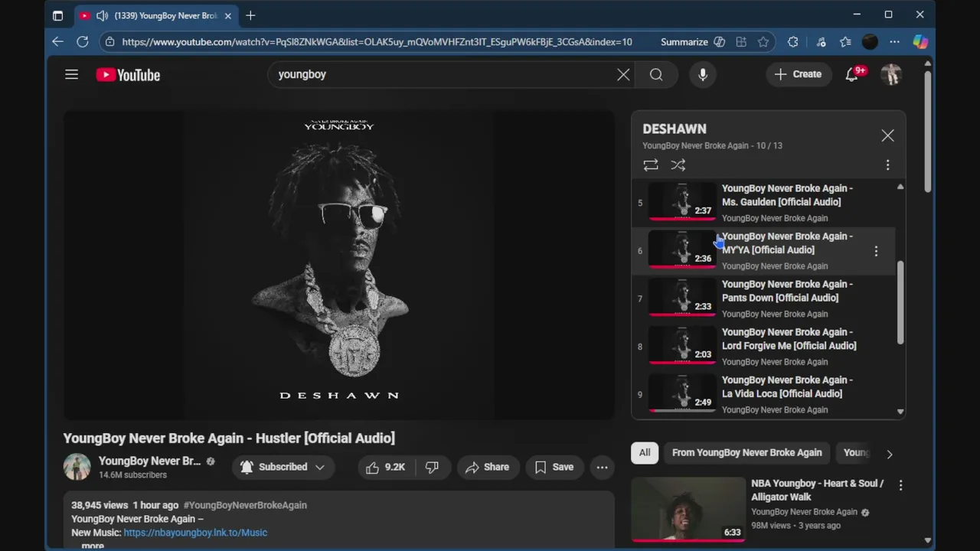Image resolution: width=980 pixels, height=551 pixels.
Task: Reload the page
Action: pyautogui.click(x=83, y=42)
